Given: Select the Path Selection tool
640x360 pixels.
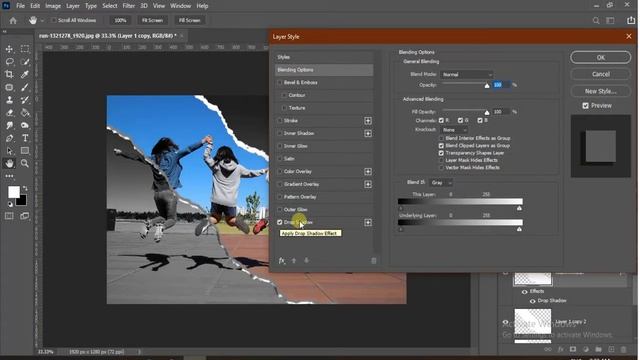Looking at the screenshot, I should [9, 151].
